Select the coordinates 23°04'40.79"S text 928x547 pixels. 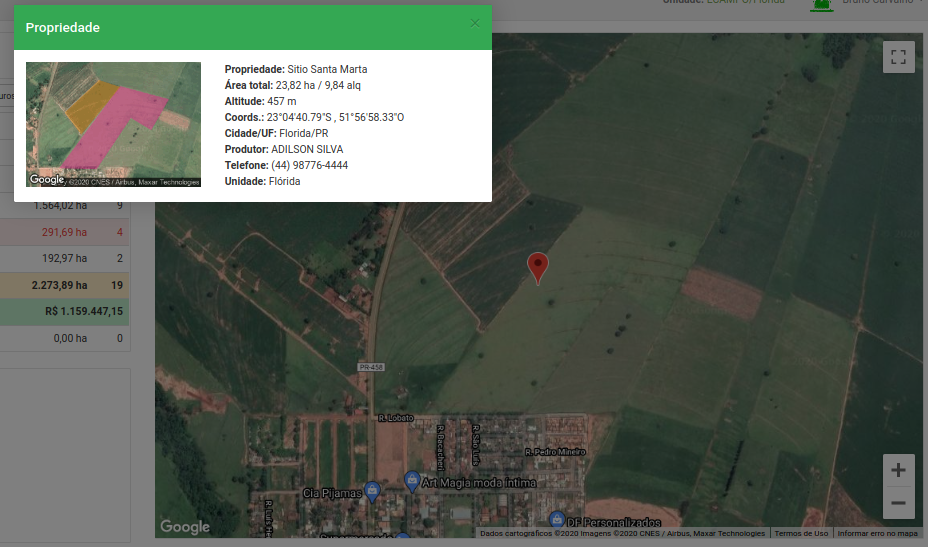[299, 117]
